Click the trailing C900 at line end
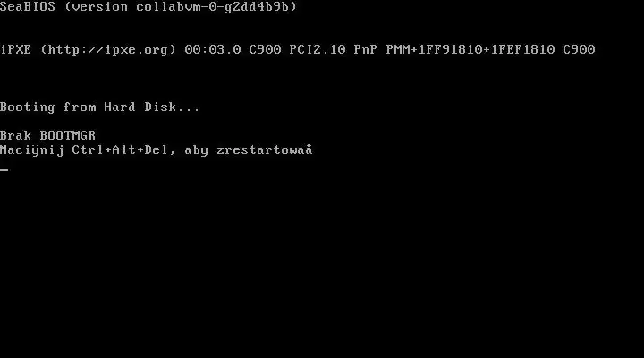This screenshot has width=644, height=358. click(x=579, y=50)
